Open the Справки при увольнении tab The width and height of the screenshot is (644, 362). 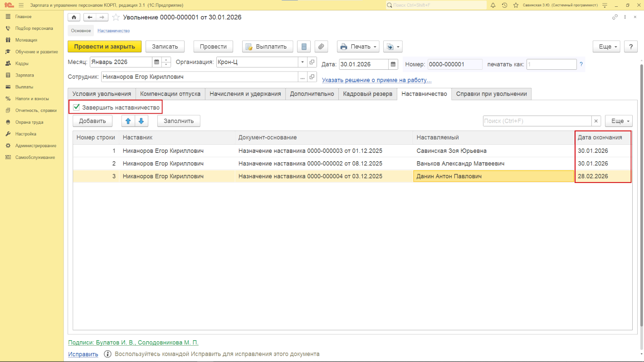click(491, 94)
